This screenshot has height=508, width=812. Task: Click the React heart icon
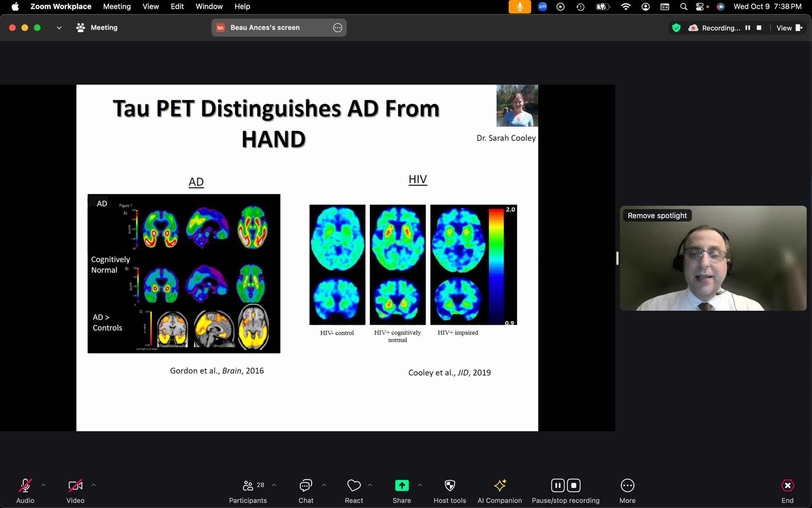354,486
